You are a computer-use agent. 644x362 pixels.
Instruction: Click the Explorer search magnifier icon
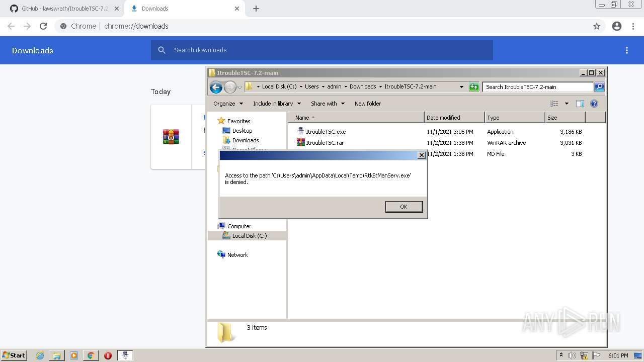599,87
